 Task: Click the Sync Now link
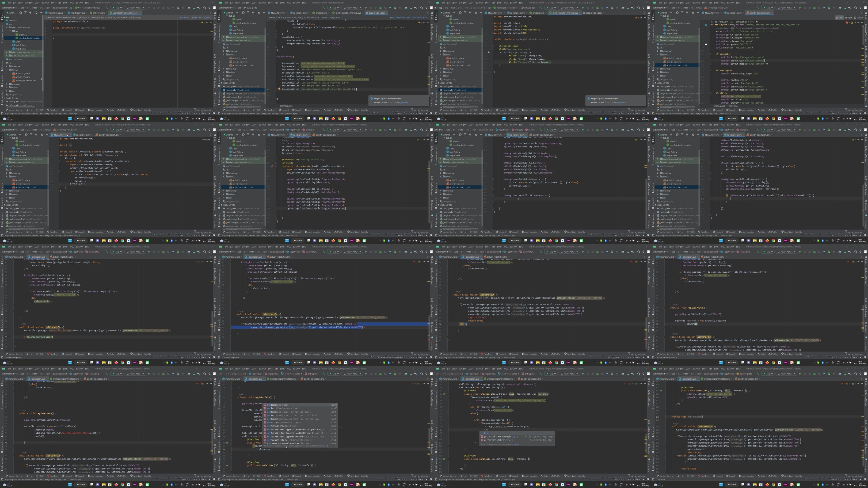pos(184,18)
